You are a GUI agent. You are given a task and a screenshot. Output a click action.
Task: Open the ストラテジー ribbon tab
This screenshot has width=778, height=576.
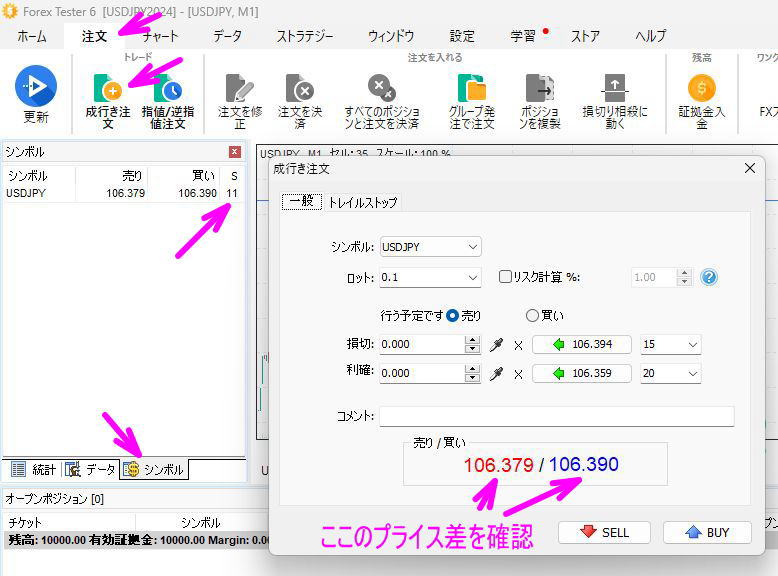coord(305,36)
